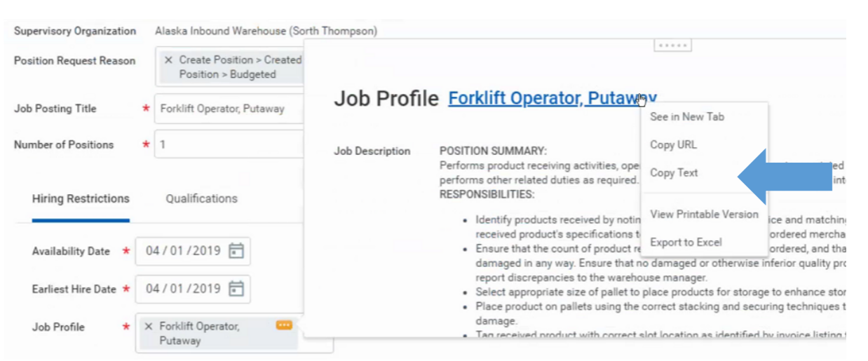
Task: Click the orange related actions icon on Job Profile
Action: [284, 325]
